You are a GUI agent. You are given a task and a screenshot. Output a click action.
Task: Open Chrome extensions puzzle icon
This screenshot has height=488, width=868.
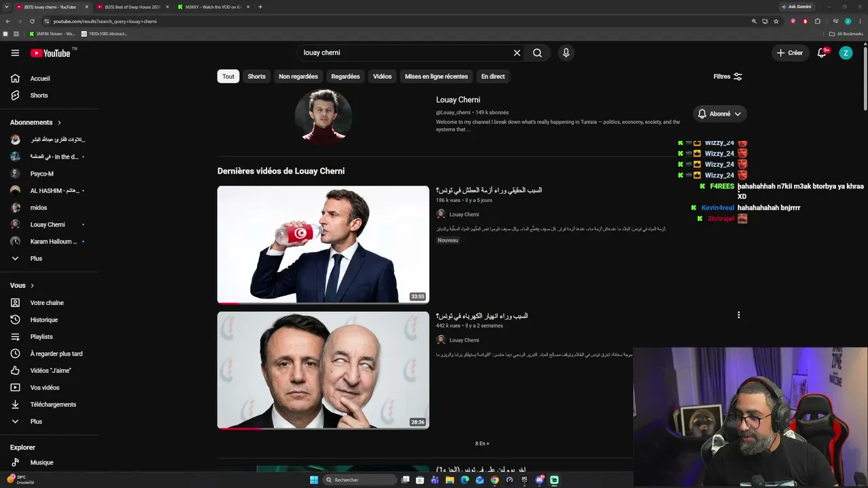coord(818,21)
